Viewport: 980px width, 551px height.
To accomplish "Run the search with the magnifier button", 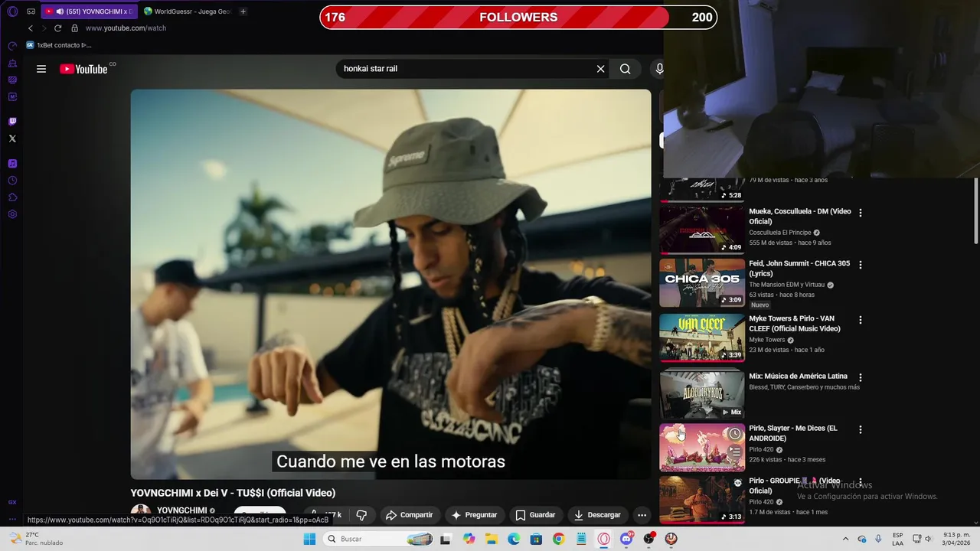I will [x=626, y=69].
